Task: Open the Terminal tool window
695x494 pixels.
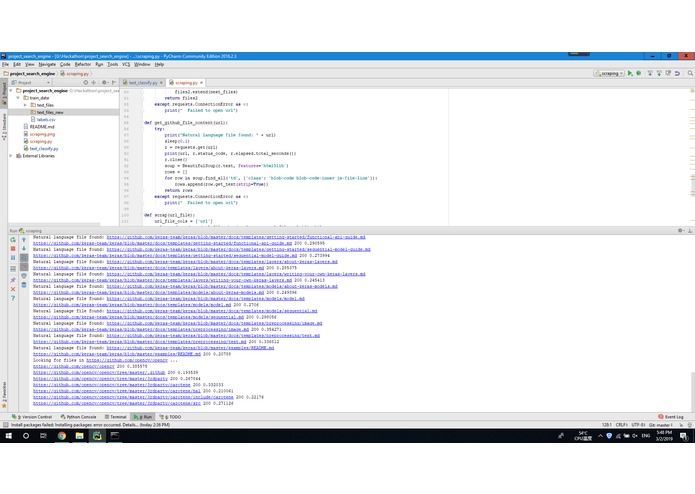Action: tap(116, 417)
